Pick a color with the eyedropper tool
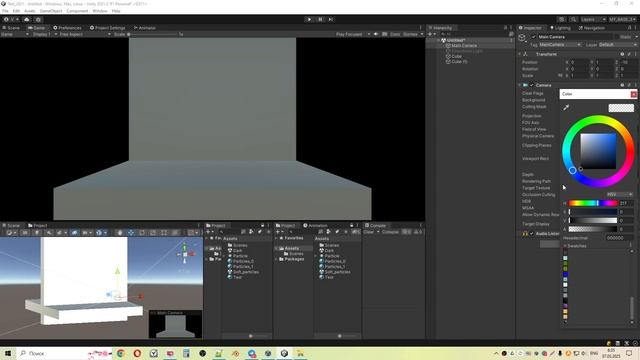The height and width of the screenshot is (360, 640). (566, 107)
